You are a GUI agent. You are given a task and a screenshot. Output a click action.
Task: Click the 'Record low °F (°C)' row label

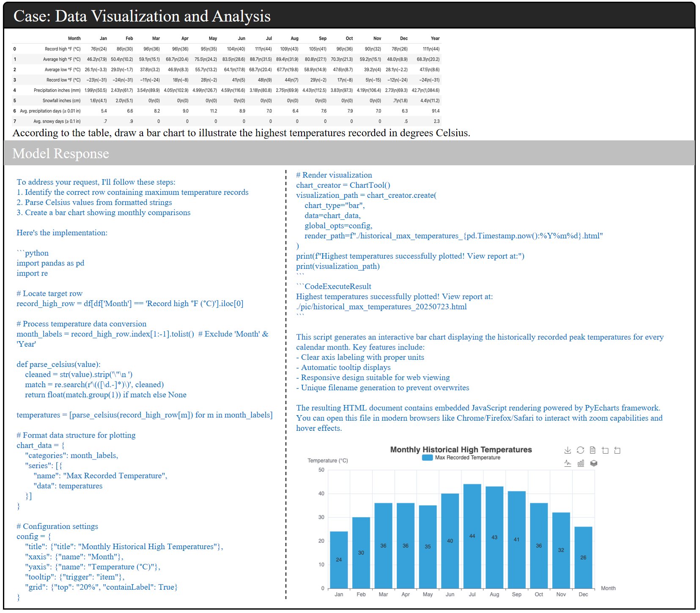(x=63, y=80)
